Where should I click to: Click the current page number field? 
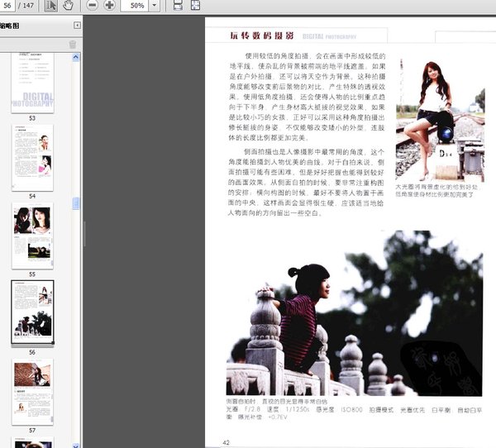(8, 5)
